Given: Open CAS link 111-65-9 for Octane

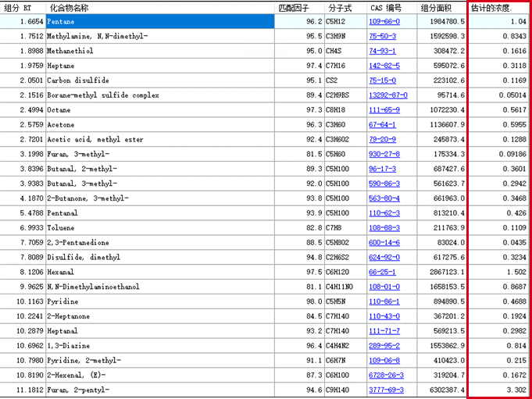Looking at the screenshot, I should coord(384,110).
